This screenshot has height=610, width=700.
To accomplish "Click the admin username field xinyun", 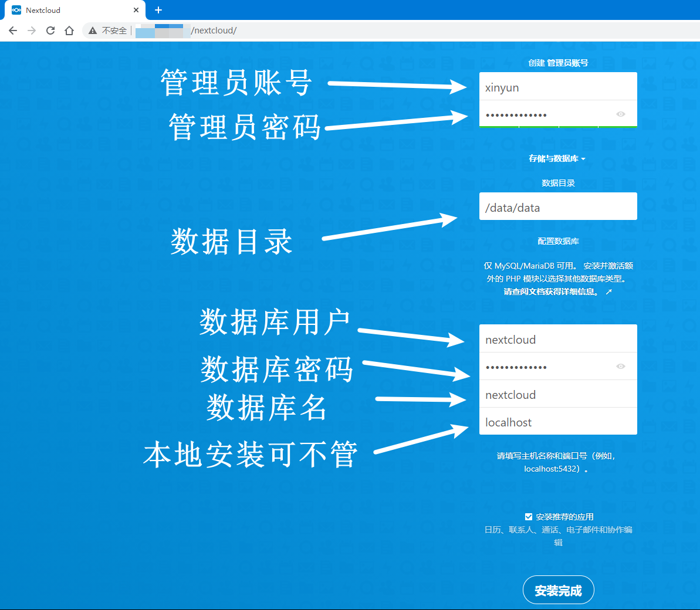I will [558, 87].
